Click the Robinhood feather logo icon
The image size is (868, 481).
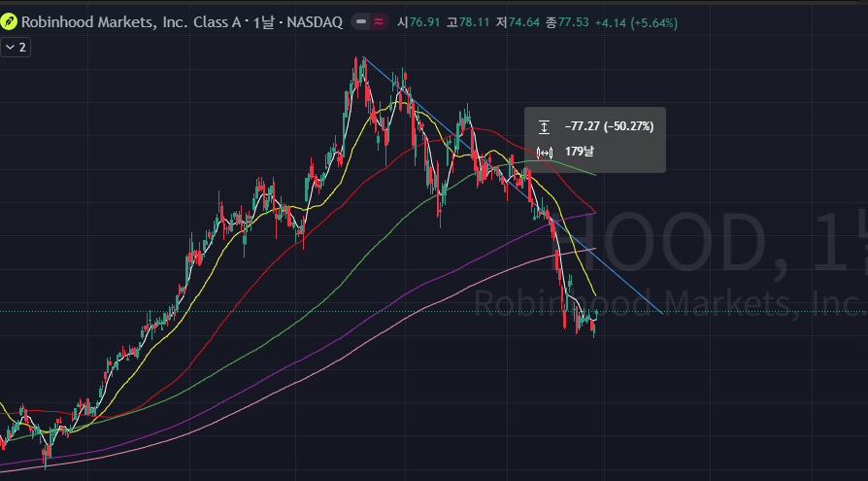click(x=10, y=22)
